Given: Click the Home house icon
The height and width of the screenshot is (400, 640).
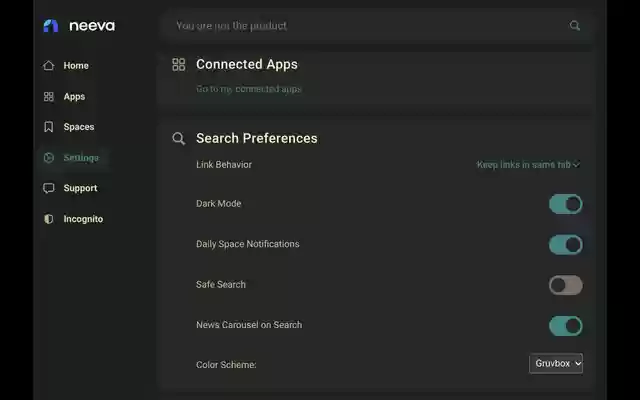Looking at the screenshot, I should click(49, 65).
